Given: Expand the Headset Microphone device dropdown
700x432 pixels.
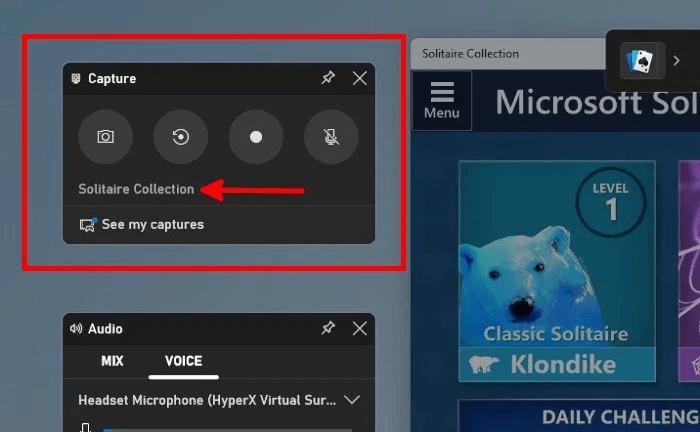Looking at the screenshot, I should [352, 400].
